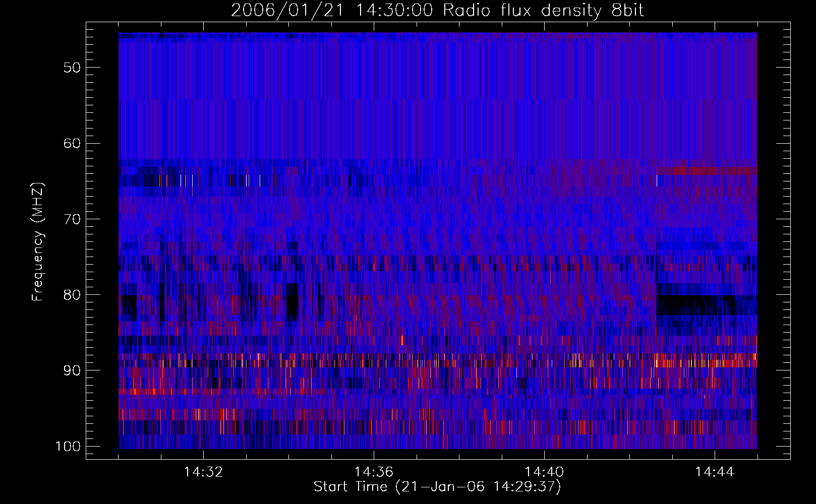Click the 14:36 time tick label
Screen dimensions: 816x504
(374, 472)
